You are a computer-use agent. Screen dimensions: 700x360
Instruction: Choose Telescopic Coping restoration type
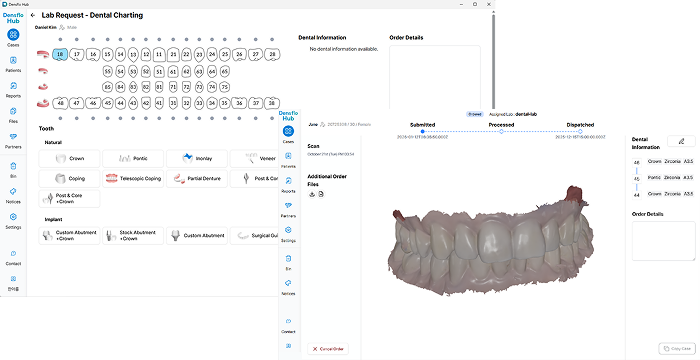coord(133,179)
